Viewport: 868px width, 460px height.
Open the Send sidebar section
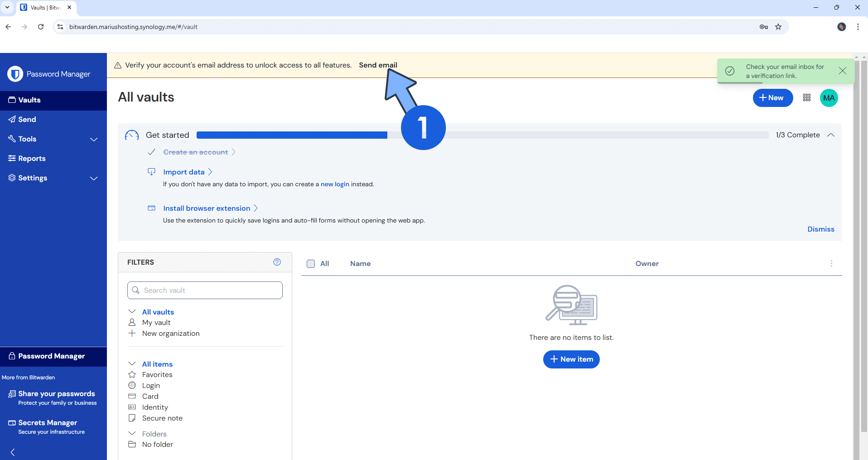[x=53, y=120]
